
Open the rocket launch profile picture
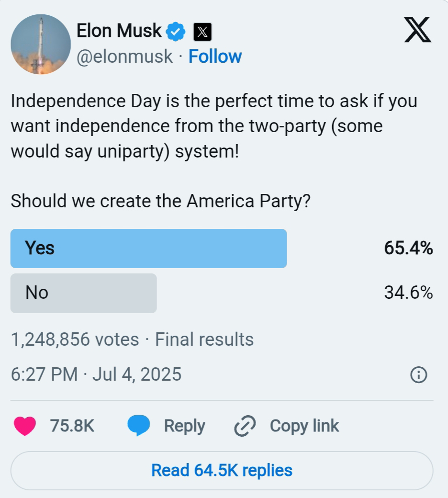pos(41,44)
